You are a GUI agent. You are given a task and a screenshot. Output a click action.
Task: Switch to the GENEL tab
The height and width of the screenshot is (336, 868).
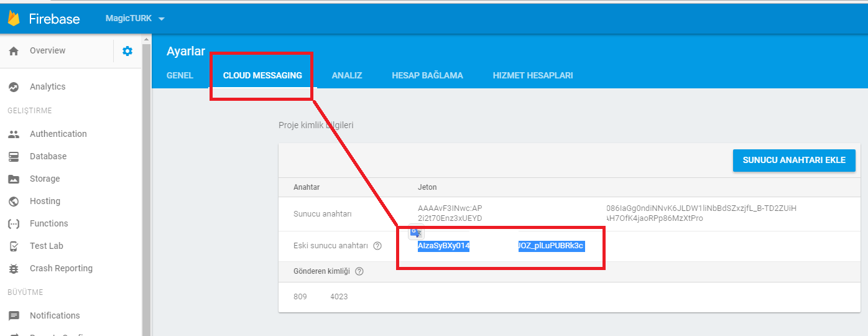pyautogui.click(x=180, y=75)
